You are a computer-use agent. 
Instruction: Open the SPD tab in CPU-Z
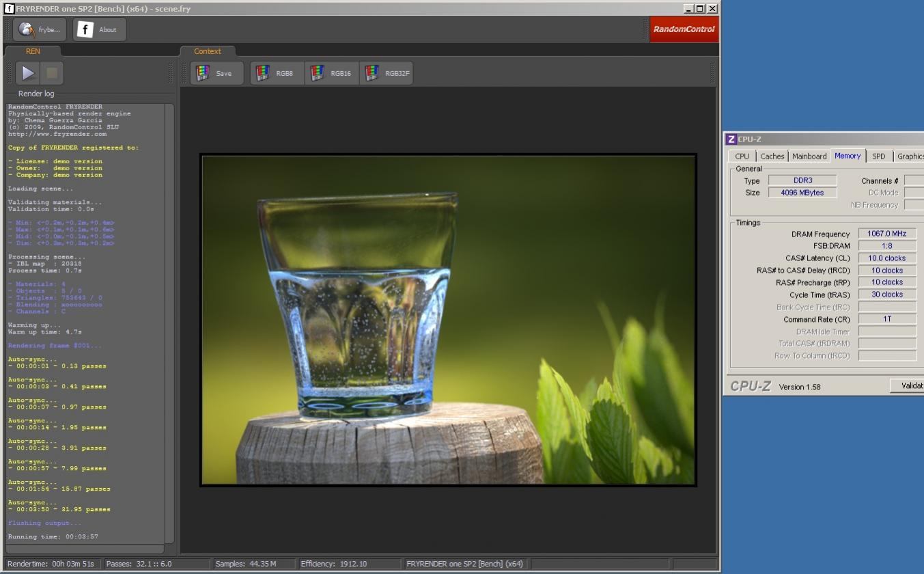(878, 156)
